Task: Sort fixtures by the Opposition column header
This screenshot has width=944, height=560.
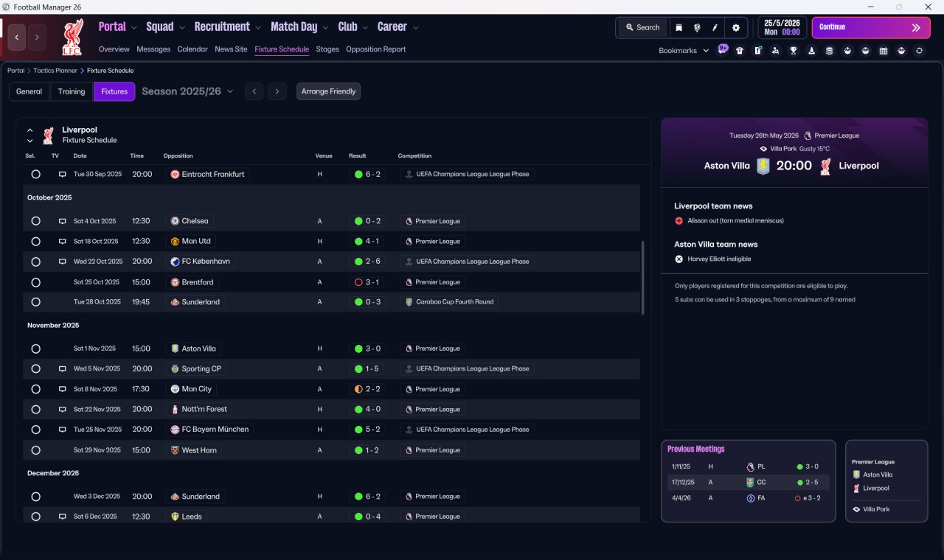Action: click(178, 156)
